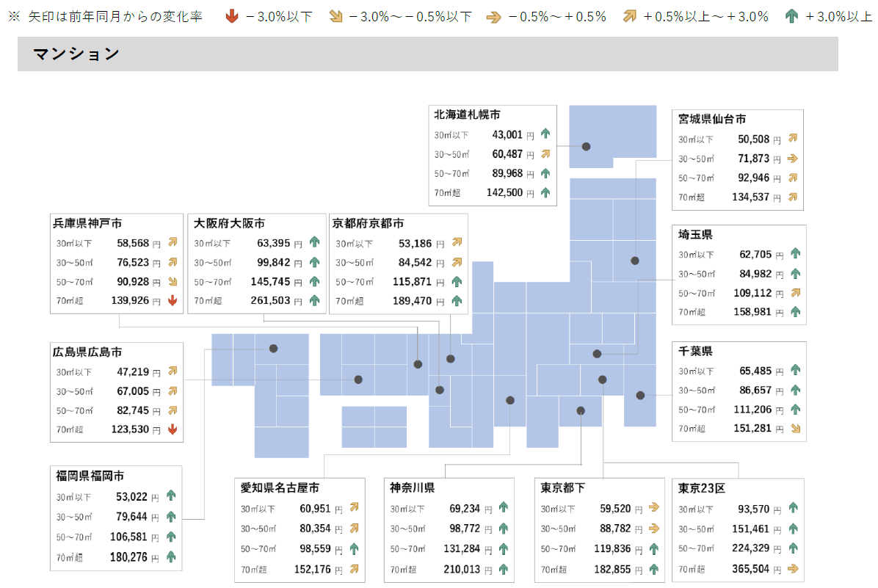The width and height of the screenshot is (878, 588).
Task: Select the yellow diagonal arrow next to 宮城県仙台市 50～70㎡
Action: tap(793, 178)
